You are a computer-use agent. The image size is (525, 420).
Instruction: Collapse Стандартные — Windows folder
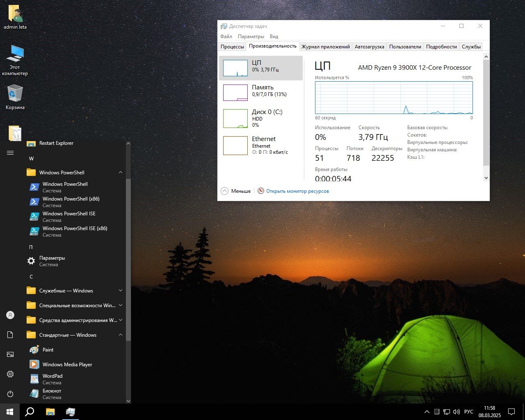coord(75,335)
